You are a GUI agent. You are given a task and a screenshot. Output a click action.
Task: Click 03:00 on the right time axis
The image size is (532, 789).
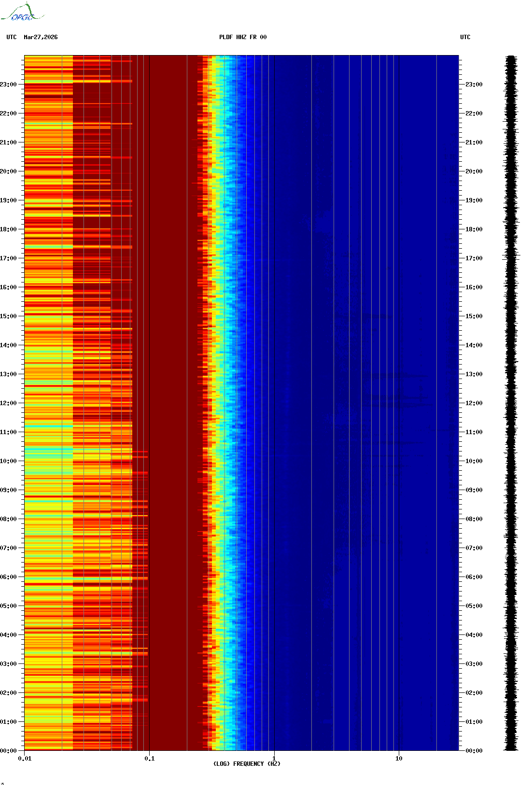tap(474, 664)
